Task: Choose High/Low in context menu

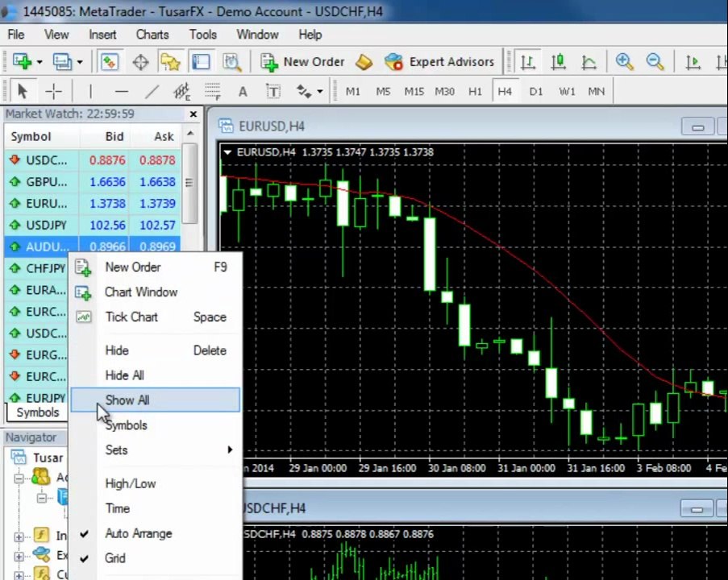Action: (x=156, y=483)
